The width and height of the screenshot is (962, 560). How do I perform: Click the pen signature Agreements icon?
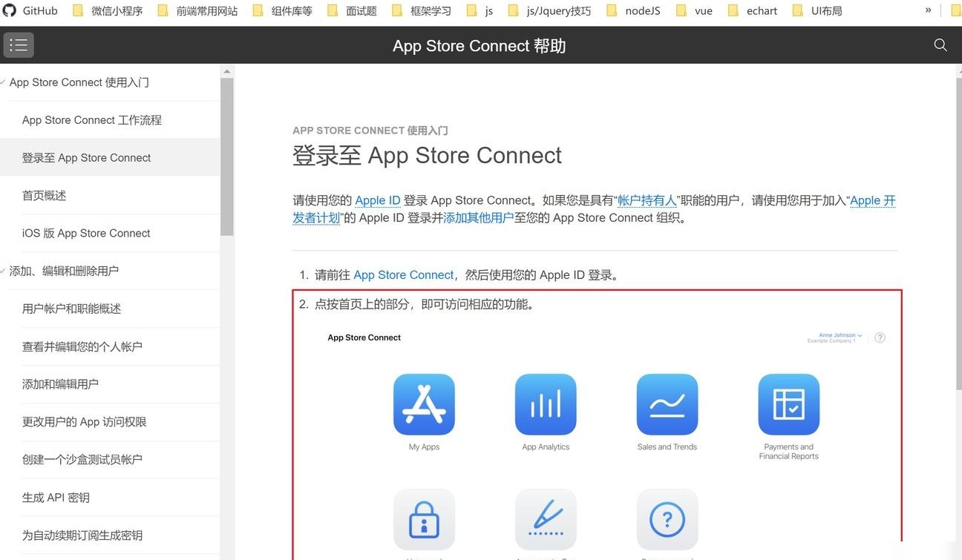tap(546, 519)
